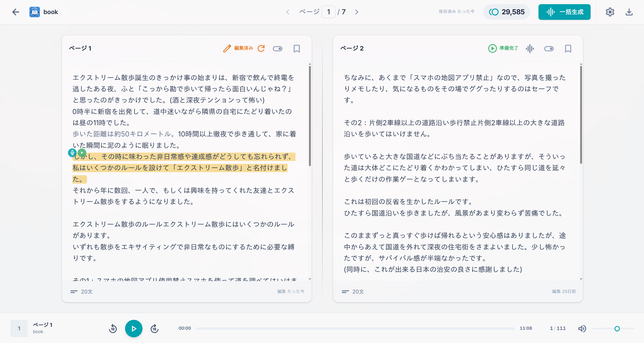Click waveform generate icon on page 2

tap(530, 48)
